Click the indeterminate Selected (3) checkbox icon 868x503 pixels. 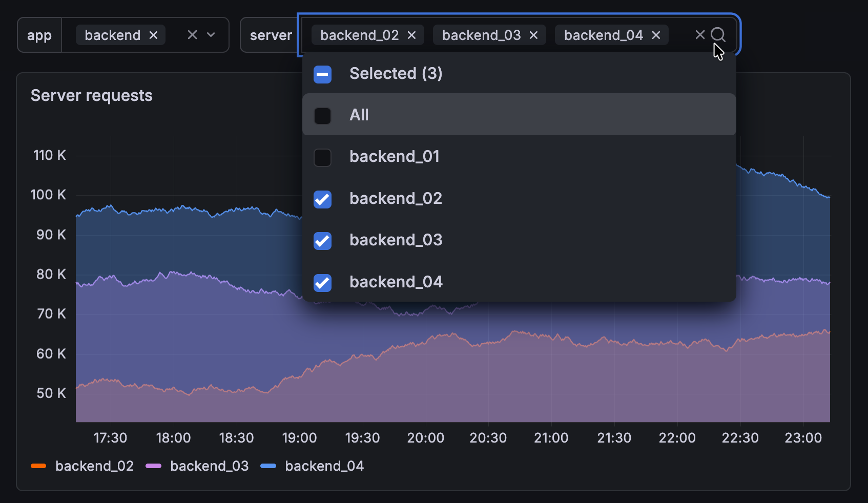click(x=322, y=74)
